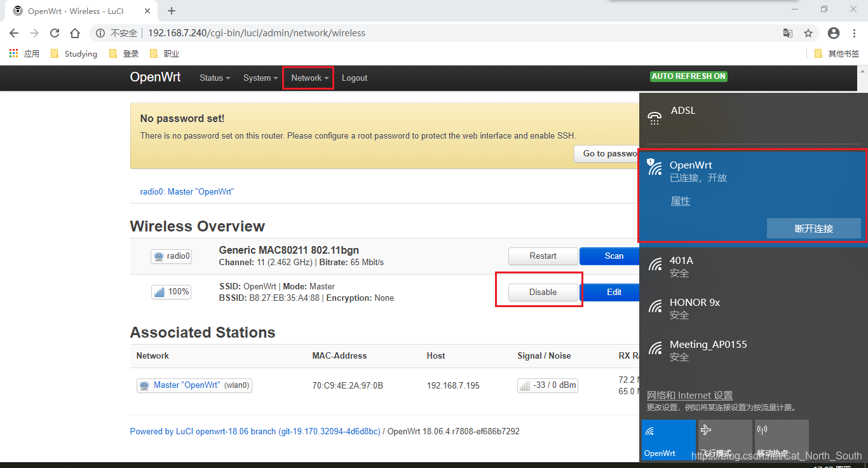The width and height of the screenshot is (868, 468).
Task: Click the browser address bar URL
Action: point(257,33)
